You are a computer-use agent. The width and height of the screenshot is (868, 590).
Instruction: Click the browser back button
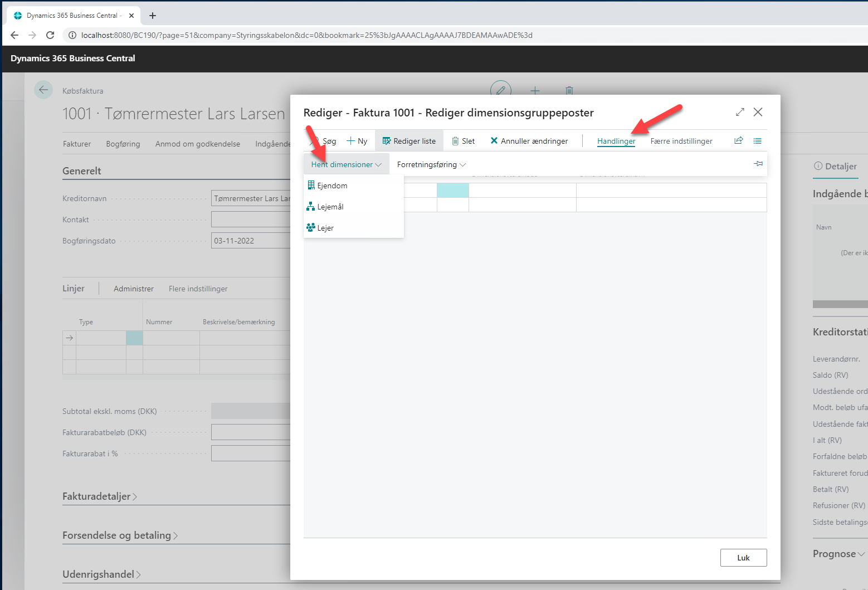coord(14,35)
